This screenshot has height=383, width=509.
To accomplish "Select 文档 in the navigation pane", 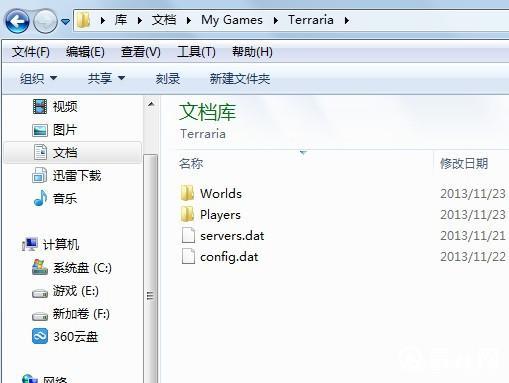I will pos(65,153).
